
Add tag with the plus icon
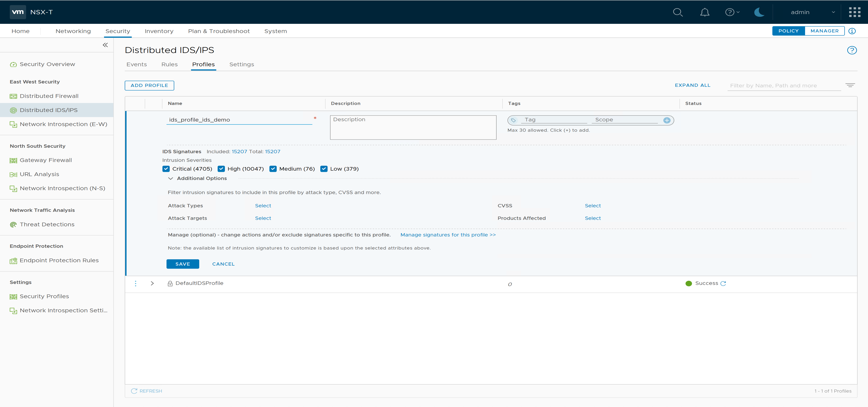[x=667, y=120]
